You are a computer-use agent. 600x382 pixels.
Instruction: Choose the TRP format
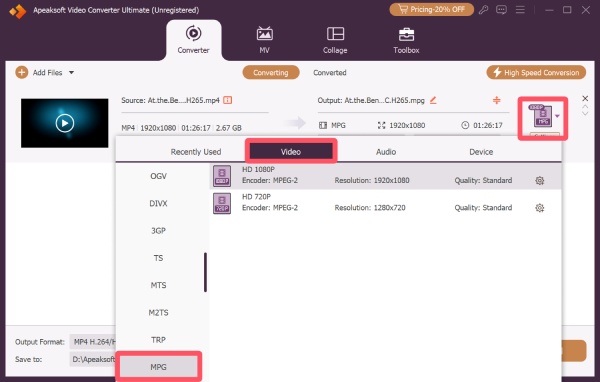[x=158, y=340]
